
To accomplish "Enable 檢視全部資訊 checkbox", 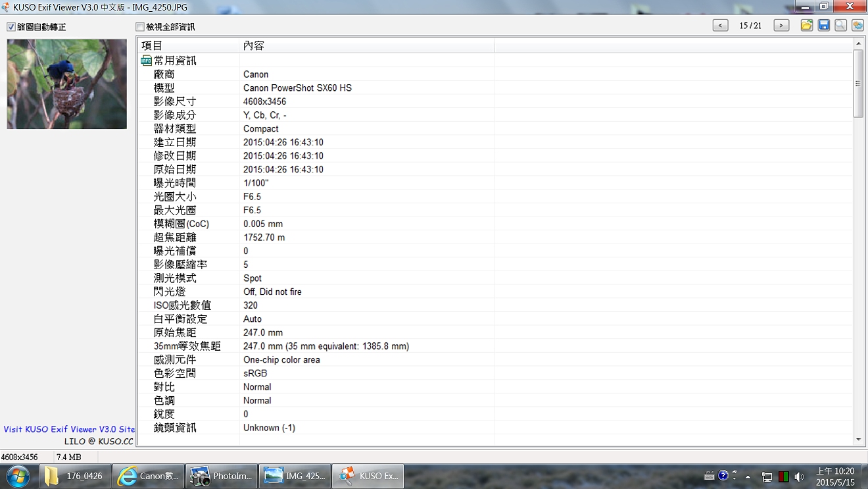I will pyautogui.click(x=139, y=27).
